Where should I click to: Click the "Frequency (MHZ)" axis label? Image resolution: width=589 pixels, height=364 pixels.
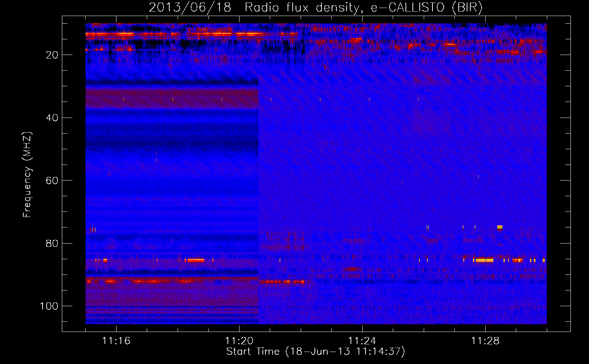27,175
